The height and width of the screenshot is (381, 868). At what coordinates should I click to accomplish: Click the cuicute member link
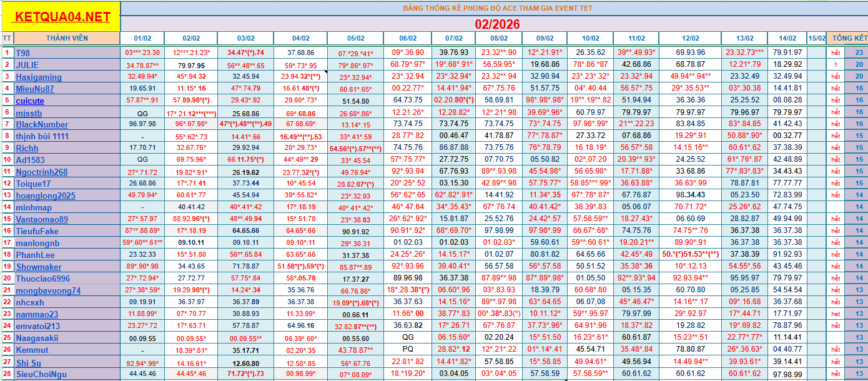(x=30, y=101)
